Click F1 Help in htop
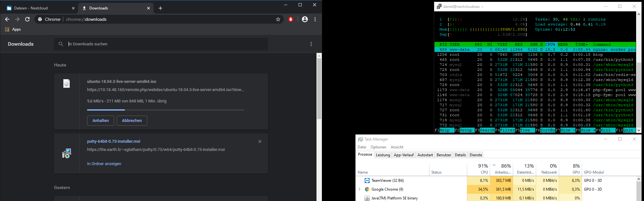The image size is (644, 201). point(444,130)
